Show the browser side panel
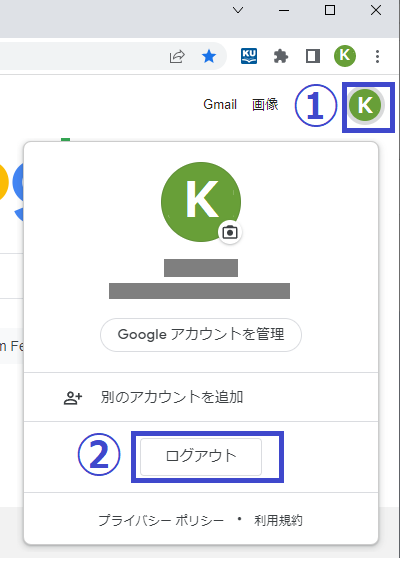 click(x=313, y=57)
